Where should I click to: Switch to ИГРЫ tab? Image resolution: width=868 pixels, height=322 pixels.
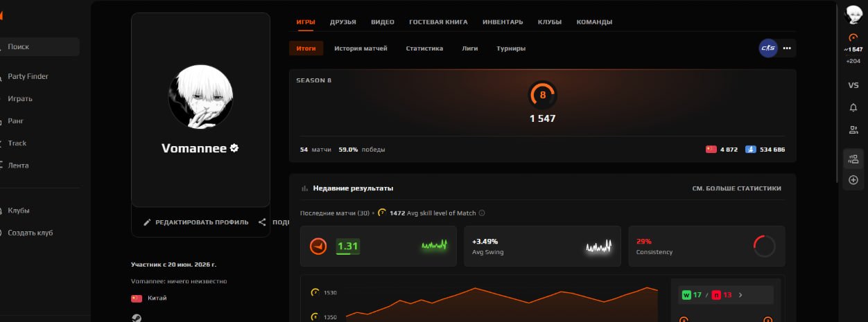pyautogui.click(x=306, y=22)
